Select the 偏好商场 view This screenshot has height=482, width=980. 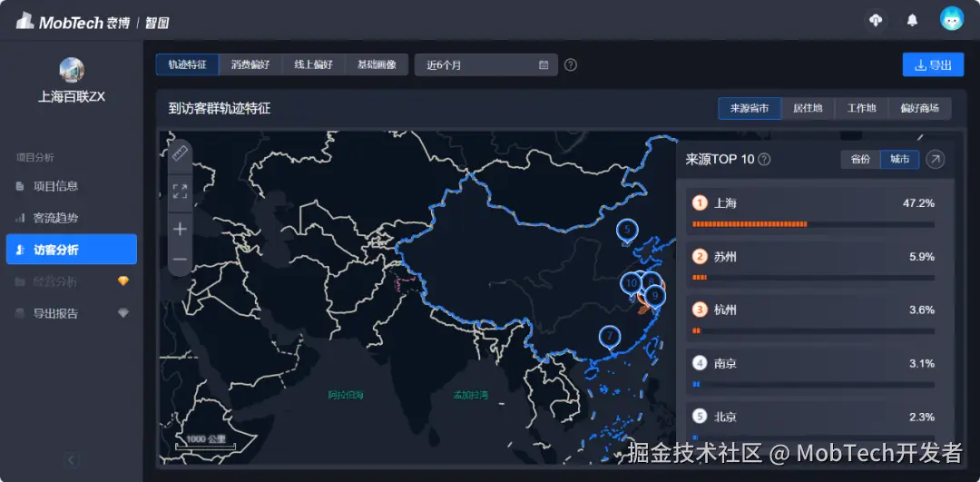point(919,108)
